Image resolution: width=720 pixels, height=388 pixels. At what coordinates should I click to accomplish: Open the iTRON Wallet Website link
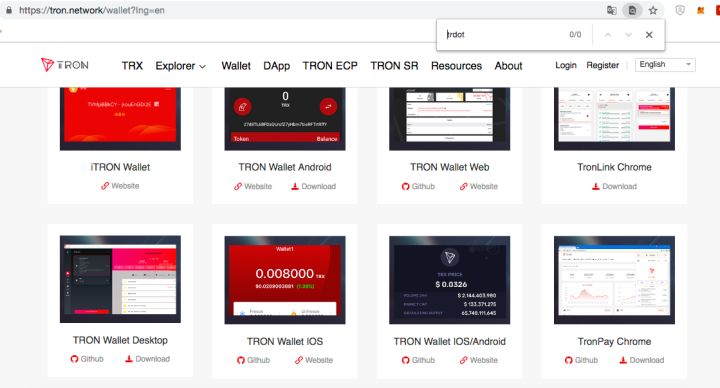point(120,186)
